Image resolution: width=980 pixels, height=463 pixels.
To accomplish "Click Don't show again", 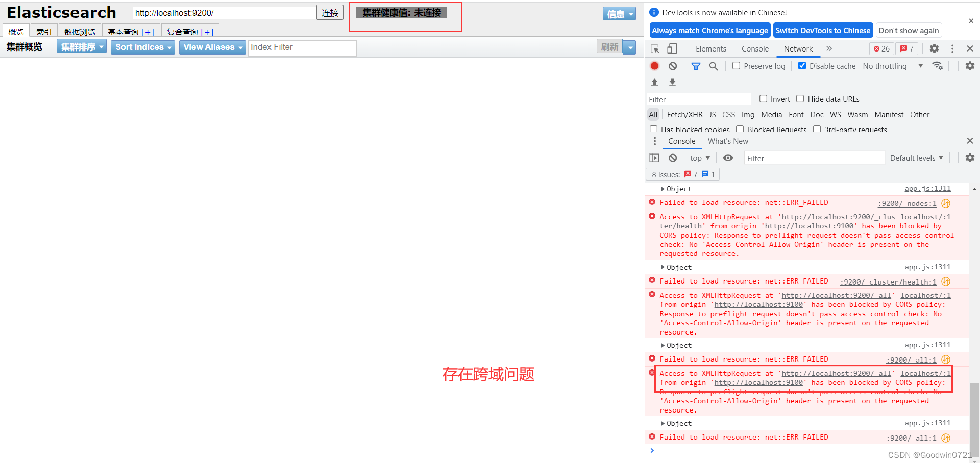I will [909, 31].
